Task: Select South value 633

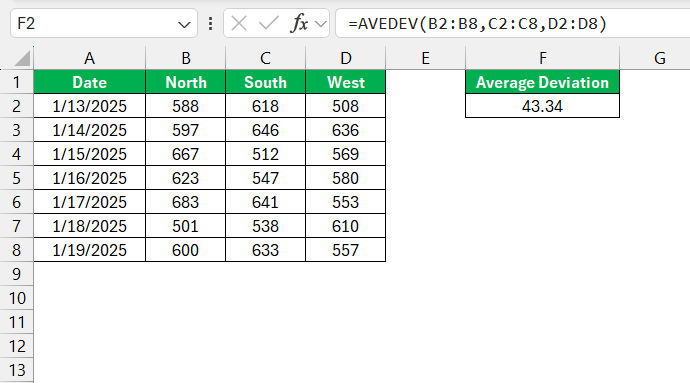Action: (x=265, y=250)
